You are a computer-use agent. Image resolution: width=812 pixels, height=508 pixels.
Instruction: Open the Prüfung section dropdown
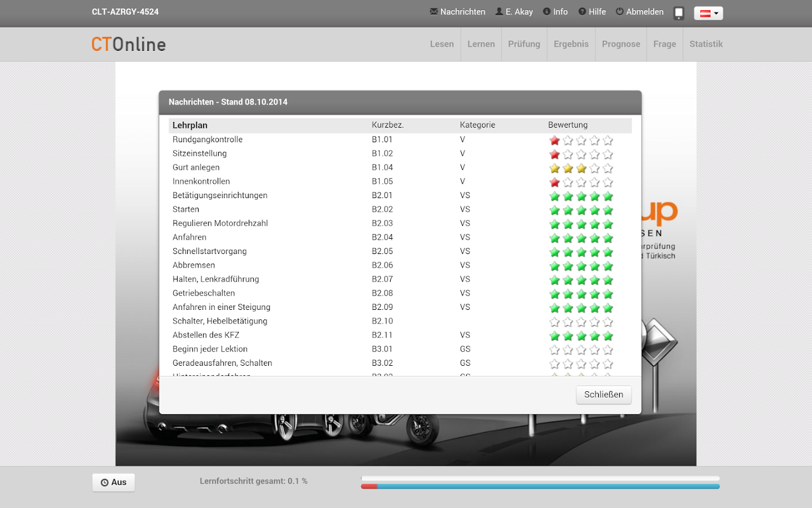click(524, 43)
